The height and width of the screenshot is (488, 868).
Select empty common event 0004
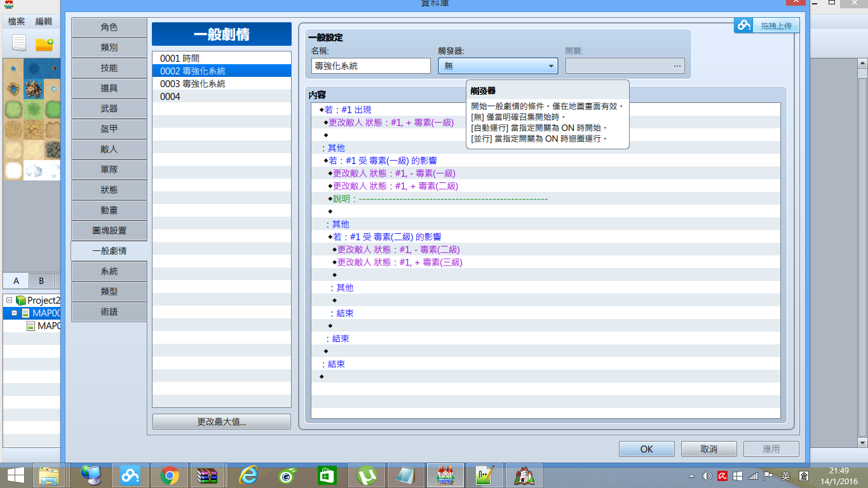pyautogui.click(x=222, y=97)
